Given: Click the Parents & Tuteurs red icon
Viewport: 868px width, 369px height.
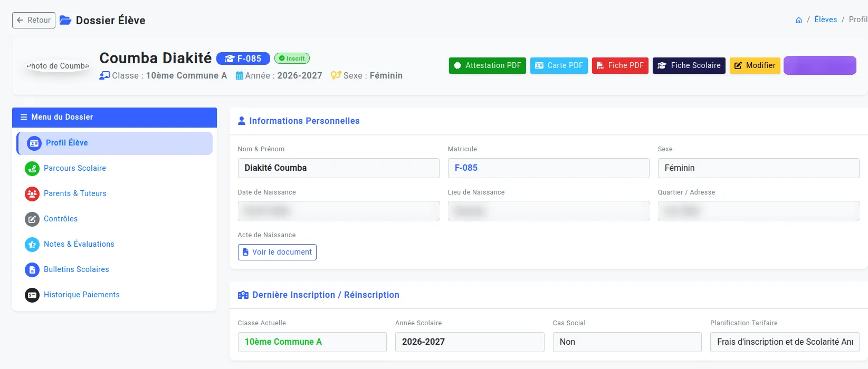Looking at the screenshot, I should click(x=32, y=194).
